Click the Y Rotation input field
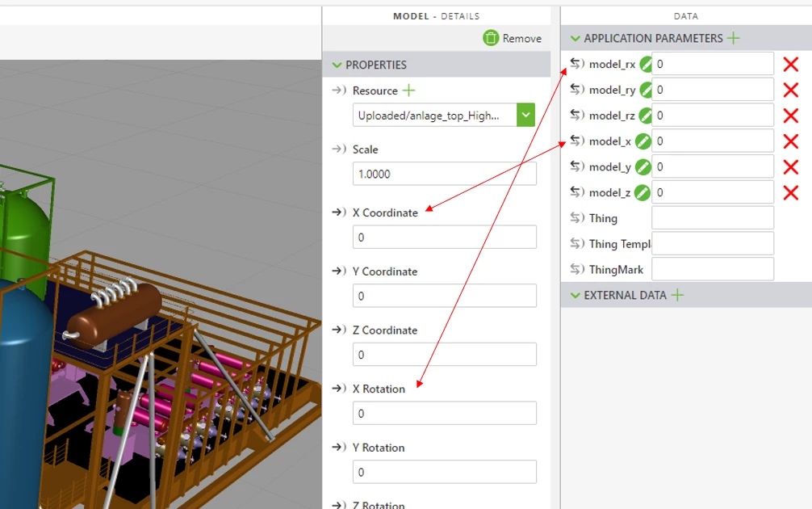This screenshot has width=812, height=509. pos(444,472)
